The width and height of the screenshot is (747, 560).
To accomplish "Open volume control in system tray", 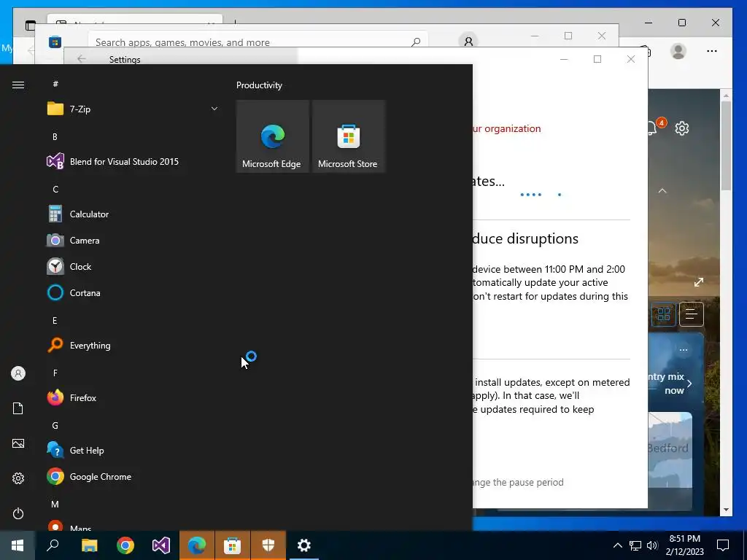I will pos(652,545).
